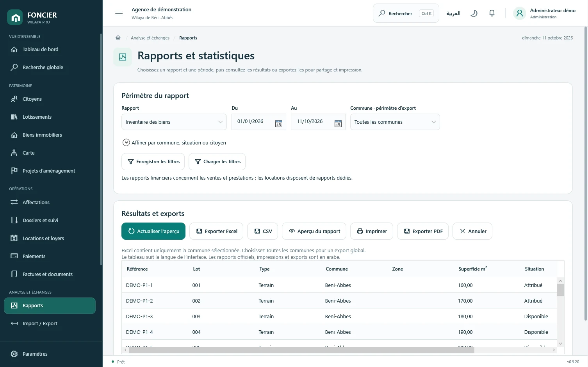Viewport: 588px width, 367px height.
Task: Expand Affiner par commune, situation ou citoyen
Action: pyautogui.click(x=174, y=143)
